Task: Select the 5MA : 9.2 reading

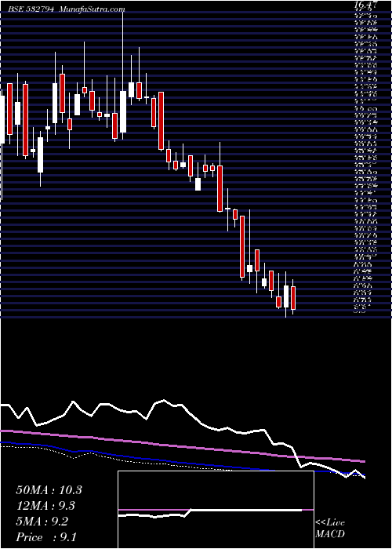Action: [x=44, y=522]
